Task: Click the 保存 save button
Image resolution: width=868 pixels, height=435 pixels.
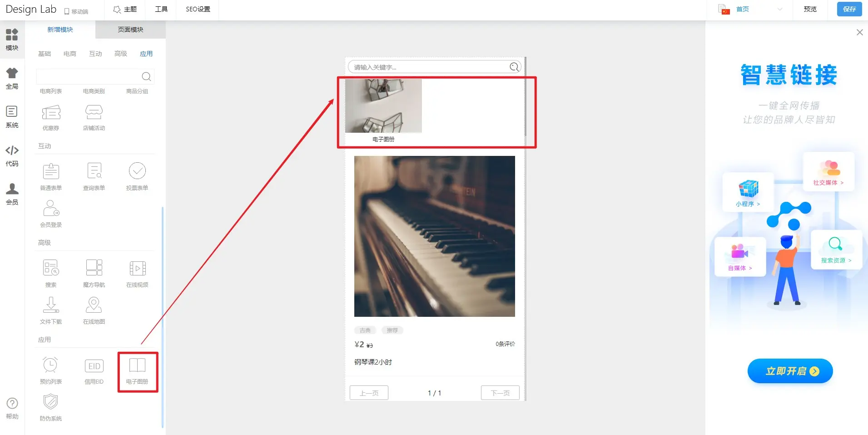Action: 849,9
